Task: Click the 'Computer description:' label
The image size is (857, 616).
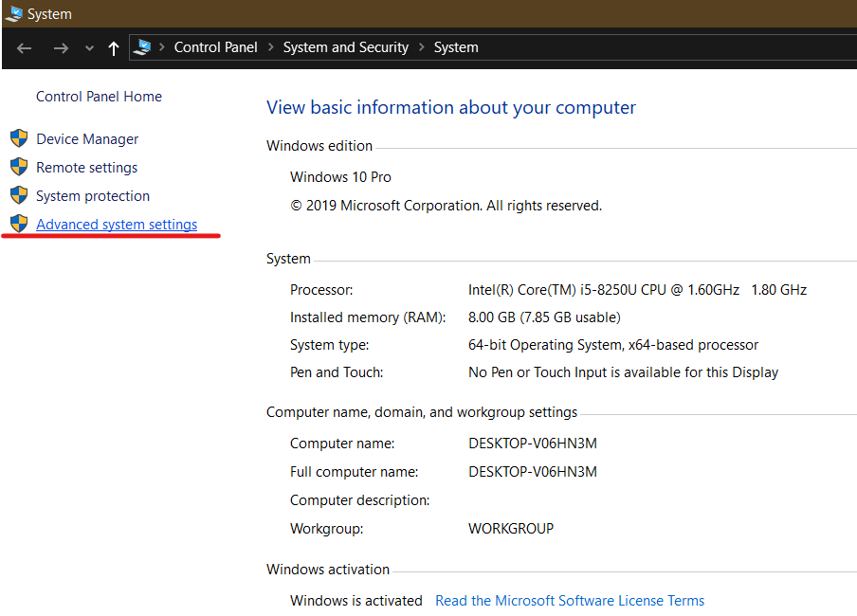Action: click(x=359, y=500)
